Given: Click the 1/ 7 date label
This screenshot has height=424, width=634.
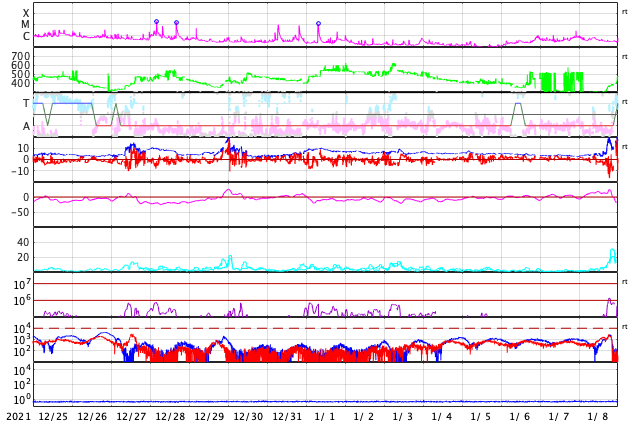Looking at the screenshot, I should (559, 417).
